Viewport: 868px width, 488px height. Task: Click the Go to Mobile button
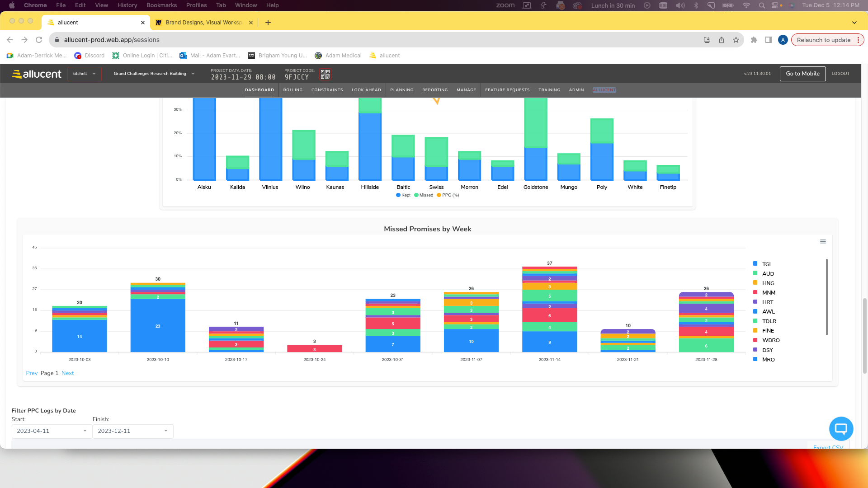802,74
